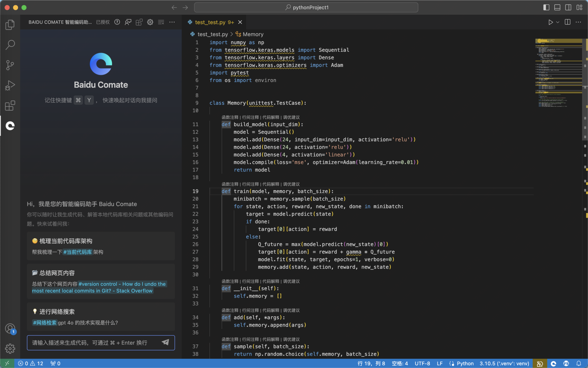Run Python file with play button

coord(550,22)
